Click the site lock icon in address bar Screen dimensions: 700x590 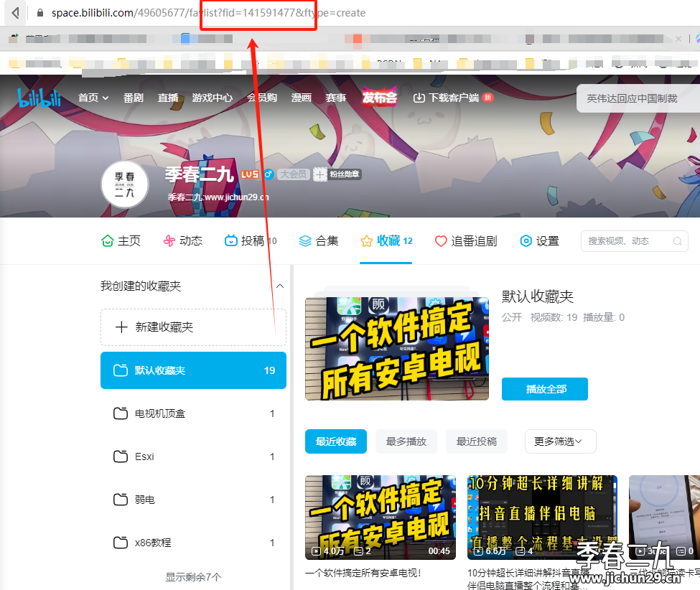point(40,13)
